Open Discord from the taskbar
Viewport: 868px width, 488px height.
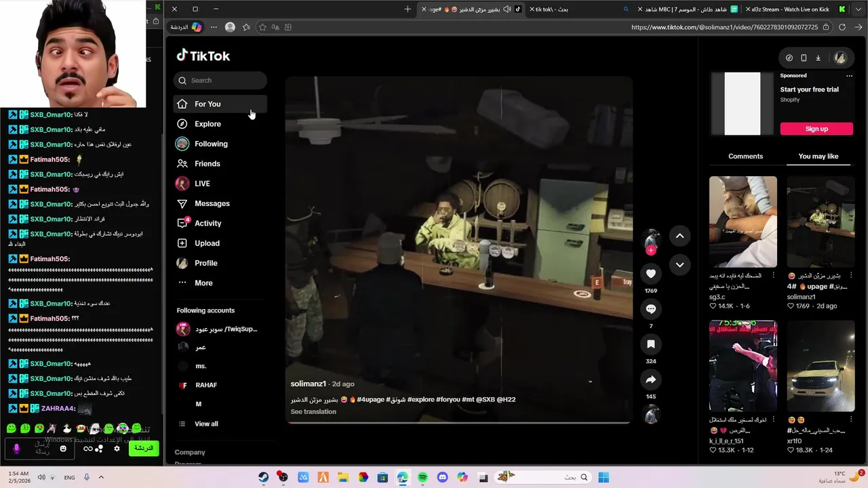[443, 477]
